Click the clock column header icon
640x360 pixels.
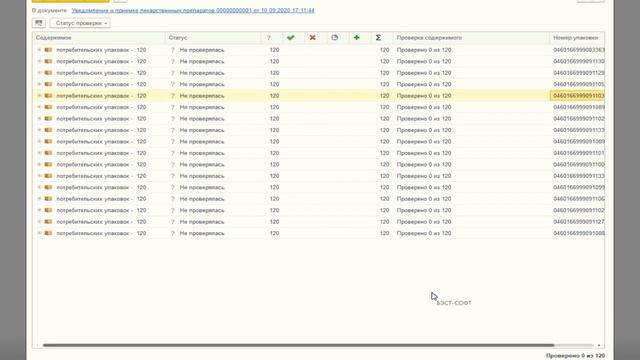(x=335, y=38)
